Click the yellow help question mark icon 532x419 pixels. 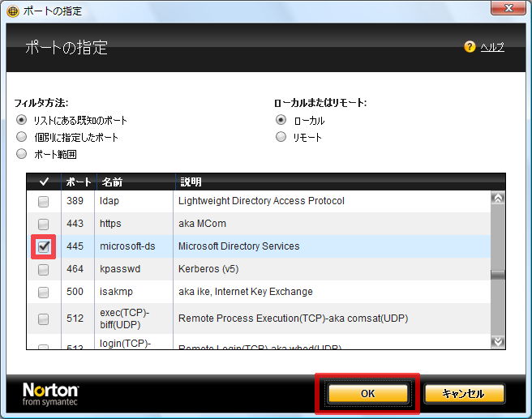tap(470, 47)
